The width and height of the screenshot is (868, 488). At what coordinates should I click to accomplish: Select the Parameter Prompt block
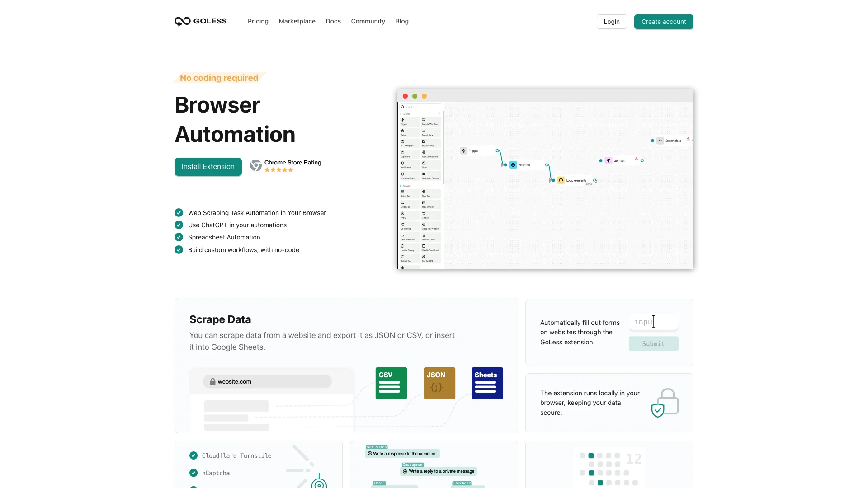tap(431, 176)
